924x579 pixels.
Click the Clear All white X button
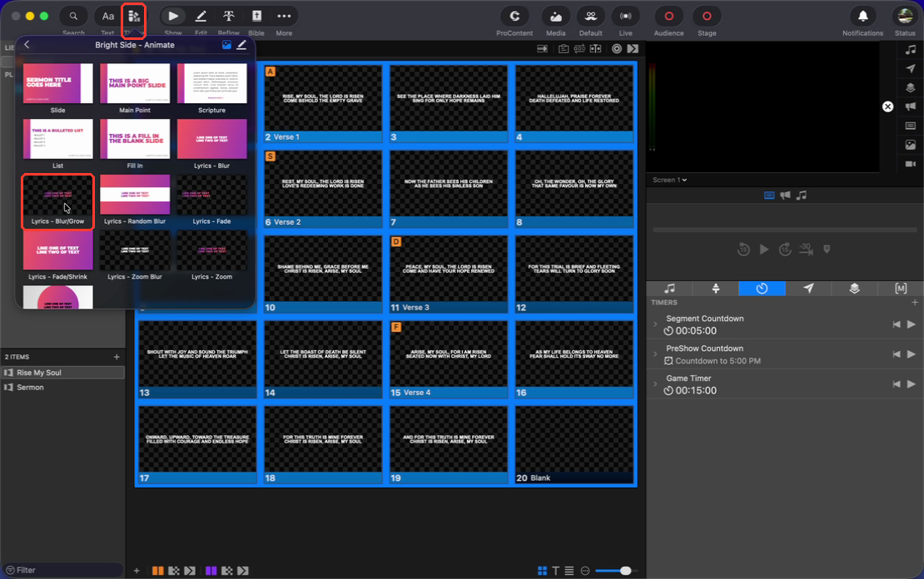888,106
